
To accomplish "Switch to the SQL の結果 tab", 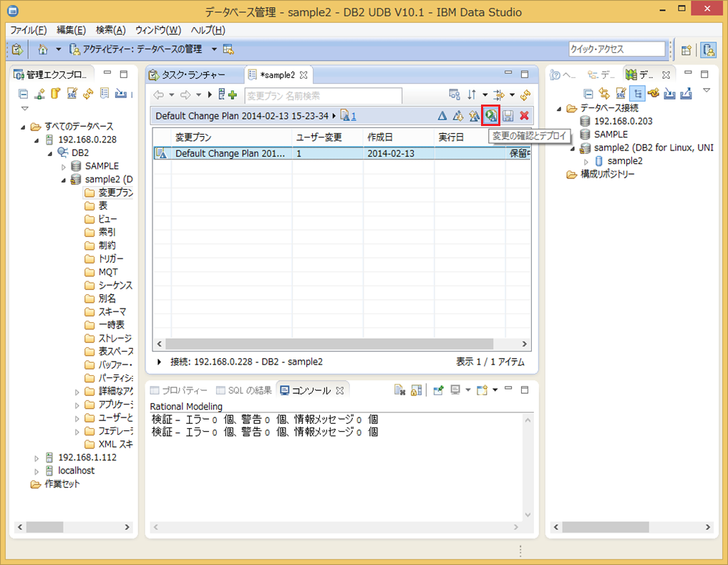I will pyautogui.click(x=244, y=390).
